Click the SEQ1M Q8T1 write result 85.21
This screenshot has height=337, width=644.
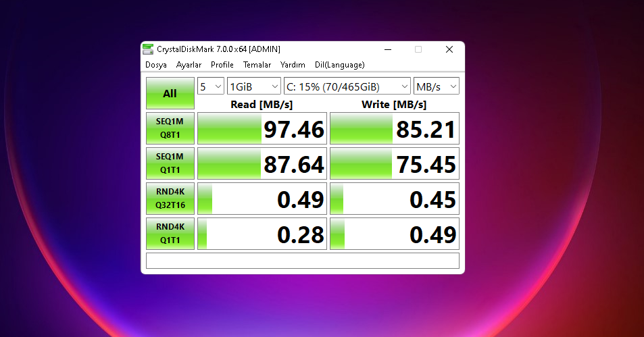point(395,128)
